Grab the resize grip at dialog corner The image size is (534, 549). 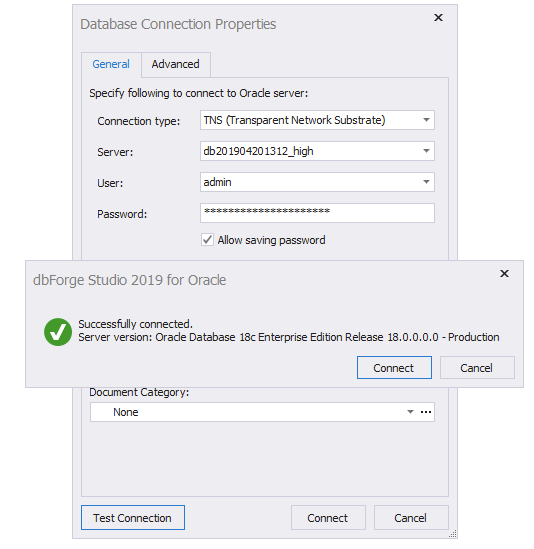pos(452,534)
